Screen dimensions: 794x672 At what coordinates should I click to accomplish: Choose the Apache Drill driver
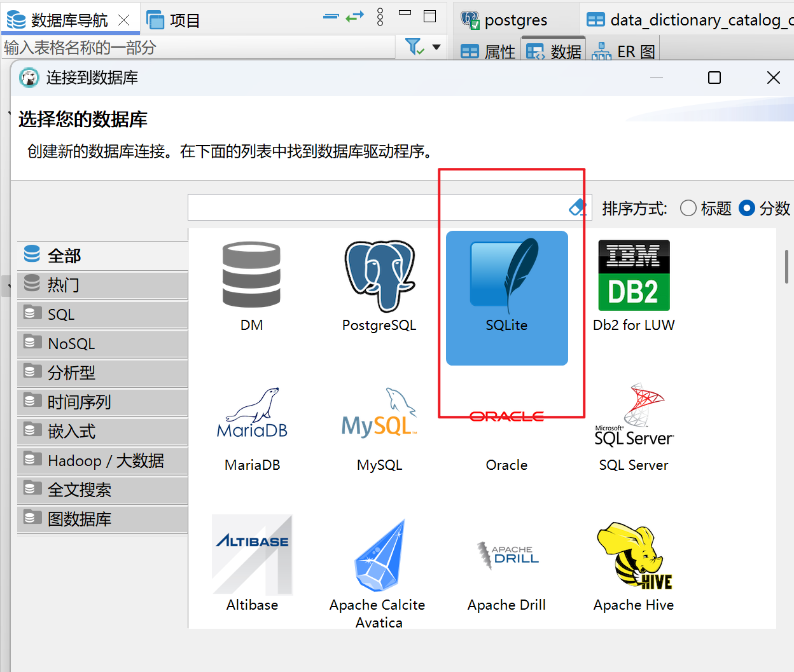[x=508, y=554]
